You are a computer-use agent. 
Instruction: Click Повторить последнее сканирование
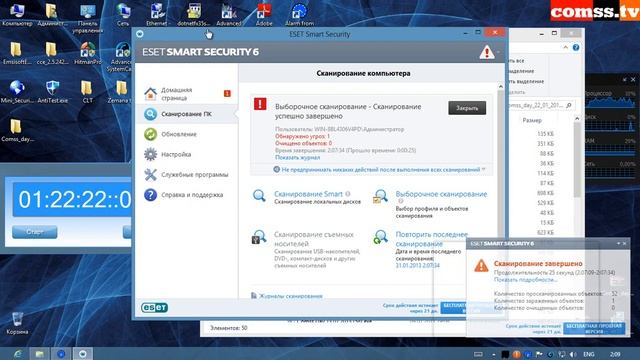[x=431, y=239]
